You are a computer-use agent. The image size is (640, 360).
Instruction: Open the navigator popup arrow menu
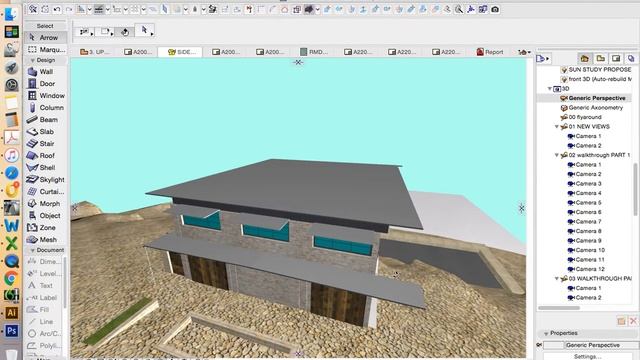pyautogui.click(x=543, y=58)
